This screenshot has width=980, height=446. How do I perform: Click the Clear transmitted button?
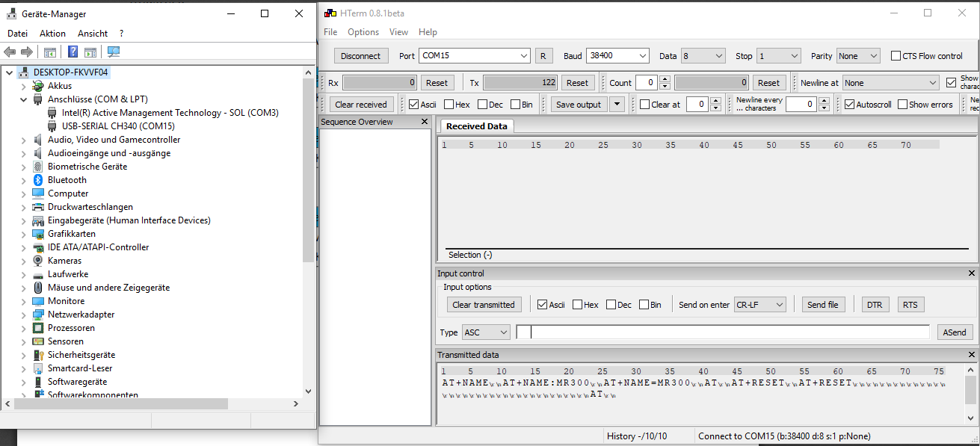tap(484, 305)
